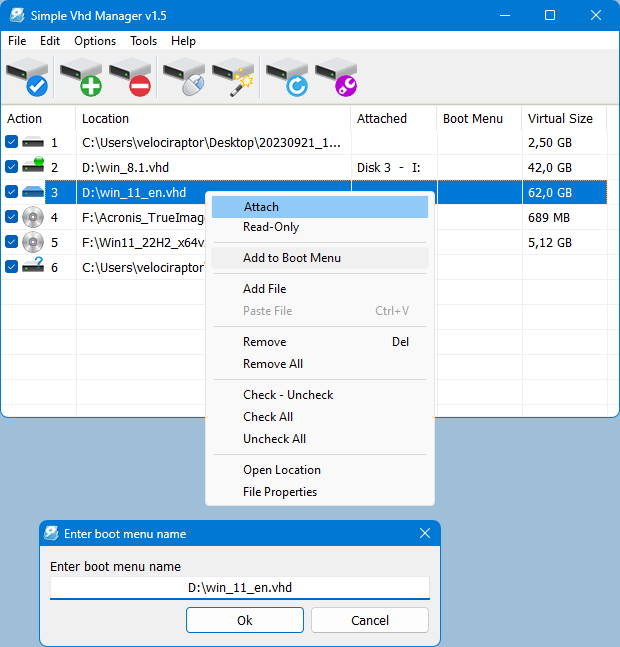Open the Tools menu
The image size is (620, 647).
(143, 41)
